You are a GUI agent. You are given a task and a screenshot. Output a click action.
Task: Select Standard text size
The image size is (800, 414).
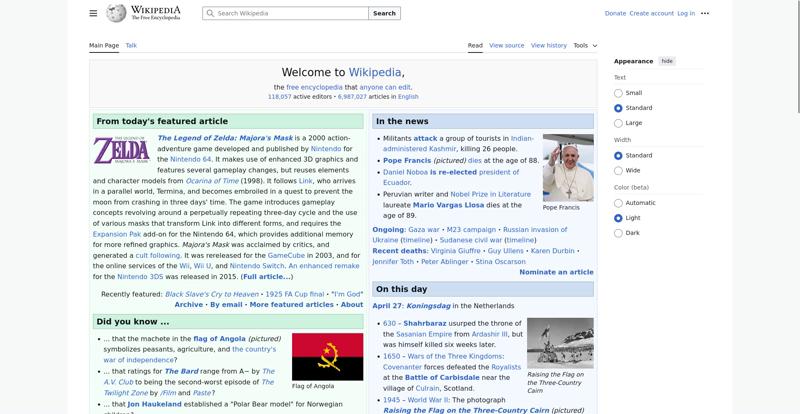pos(618,108)
